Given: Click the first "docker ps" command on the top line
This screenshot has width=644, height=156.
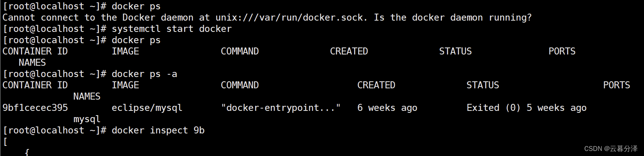Looking at the screenshot, I should [136, 6].
